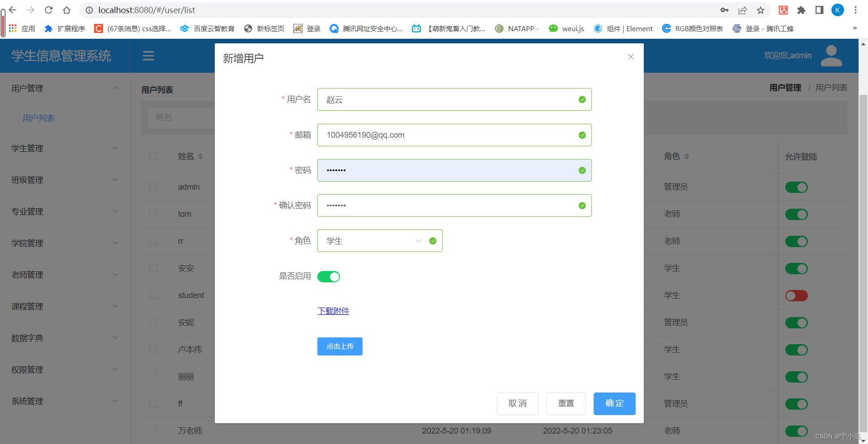Open 系统管理 sidebar menu
Screen dimensions: 868x444
click(x=65, y=401)
